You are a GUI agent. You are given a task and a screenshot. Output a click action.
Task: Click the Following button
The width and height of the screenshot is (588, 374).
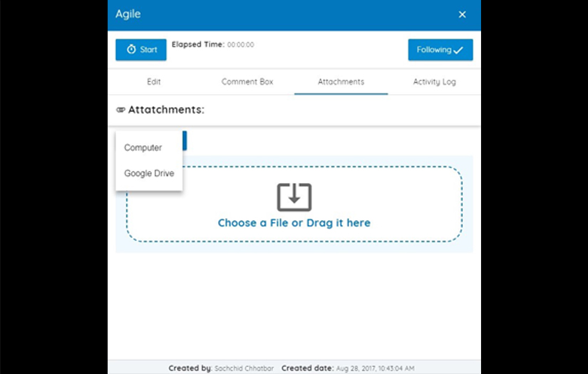(x=440, y=49)
